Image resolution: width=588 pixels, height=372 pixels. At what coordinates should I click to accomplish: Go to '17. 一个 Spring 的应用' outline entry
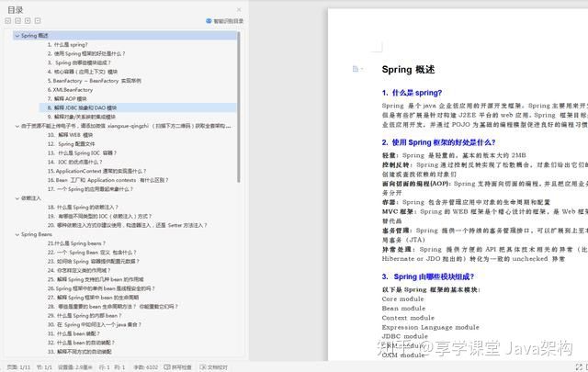click(90, 189)
